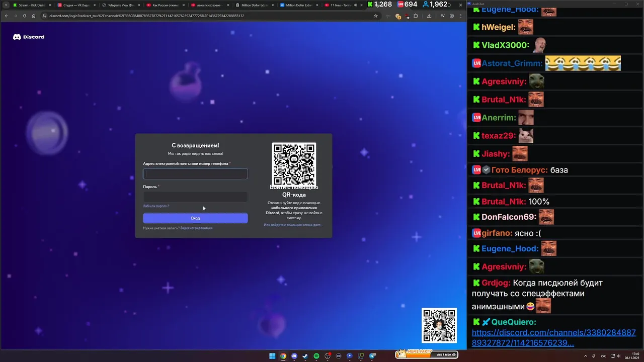Click the Discord login QR code image
Viewport: 644px width, 362px height.
[x=294, y=164]
